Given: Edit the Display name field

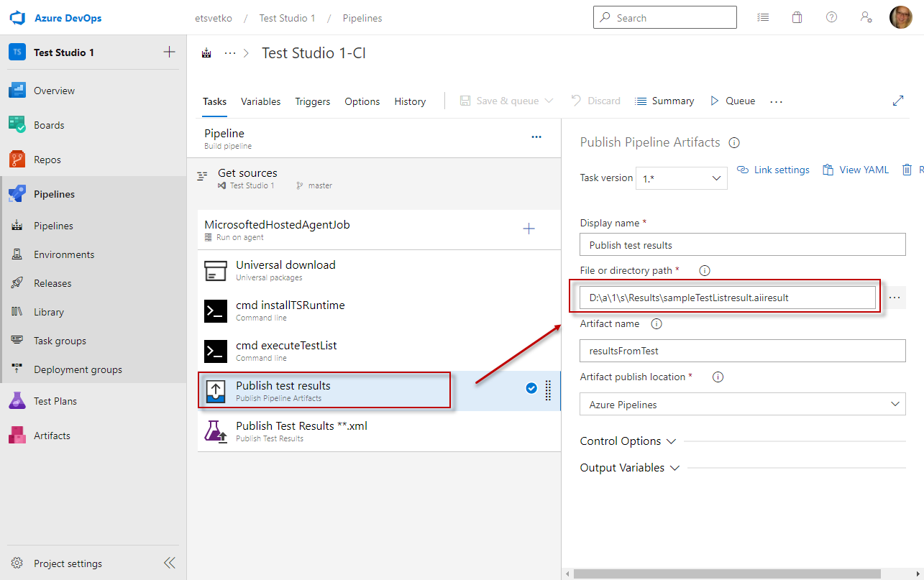Looking at the screenshot, I should coord(743,244).
